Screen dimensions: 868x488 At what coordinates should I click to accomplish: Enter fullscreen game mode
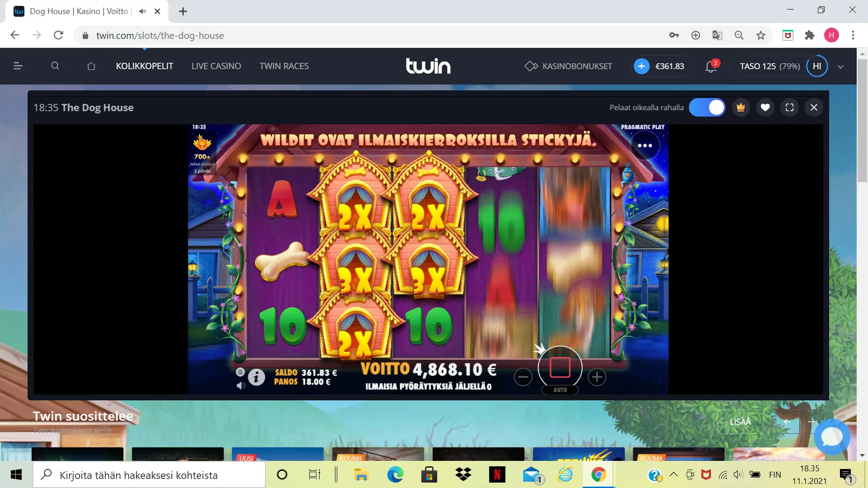[x=789, y=108]
